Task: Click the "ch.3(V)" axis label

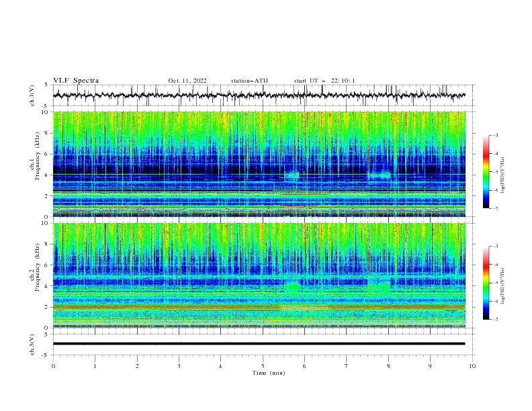Action: 32,345
